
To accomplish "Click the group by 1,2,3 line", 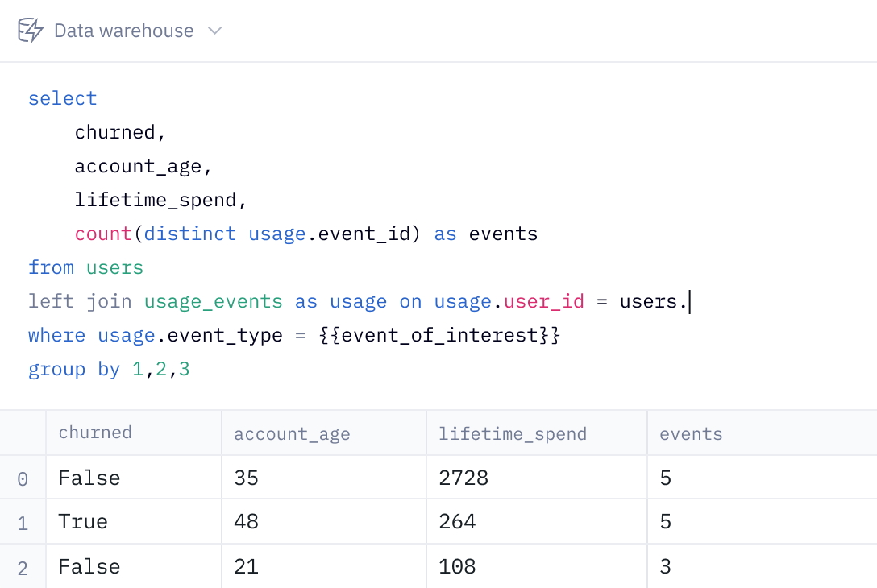I will [x=109, y=370].
